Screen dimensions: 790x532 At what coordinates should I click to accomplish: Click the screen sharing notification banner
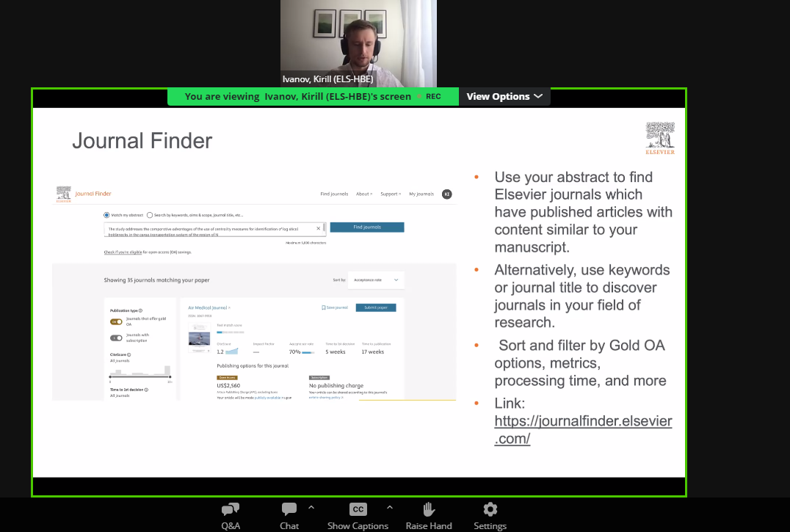tap(313, 97)
